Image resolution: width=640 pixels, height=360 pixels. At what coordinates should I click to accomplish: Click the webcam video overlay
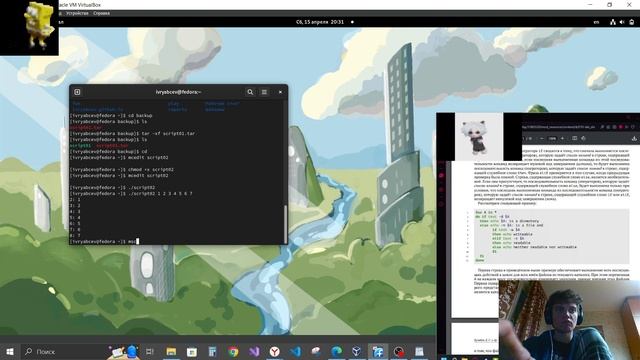pos(569,320)
